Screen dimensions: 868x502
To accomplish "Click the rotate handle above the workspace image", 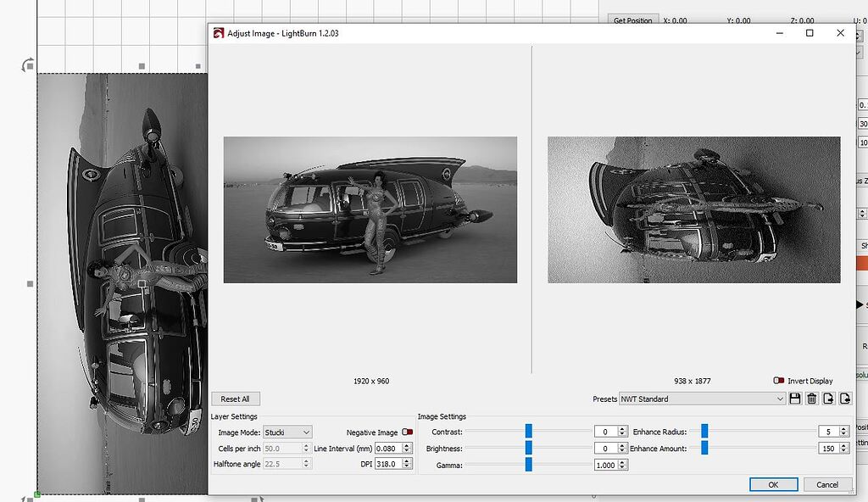I will click(28, 65).
